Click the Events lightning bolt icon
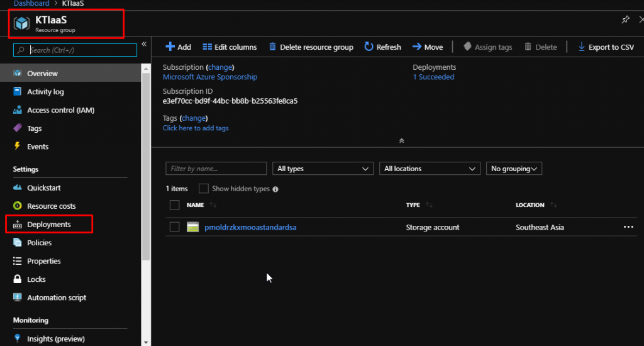The width and height of the screenshot is (644, 346). (x=17, y=146)
